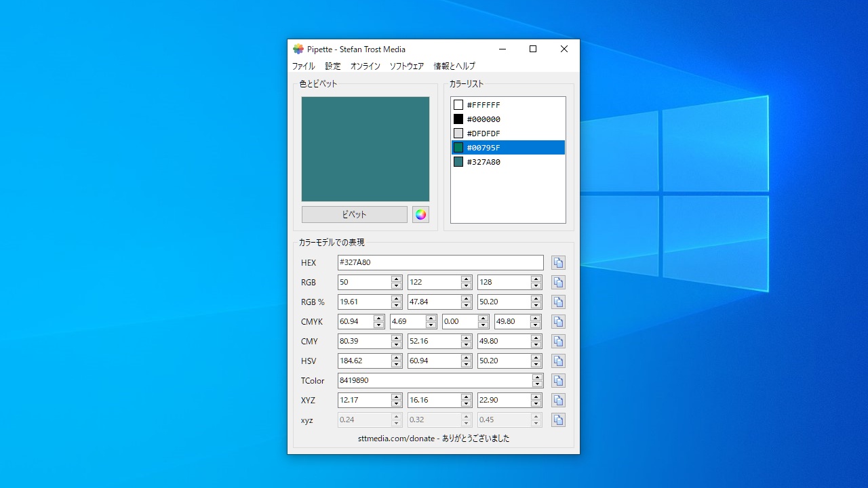Click the HEX input field
The image size is (868, 488).
[441, 263]
